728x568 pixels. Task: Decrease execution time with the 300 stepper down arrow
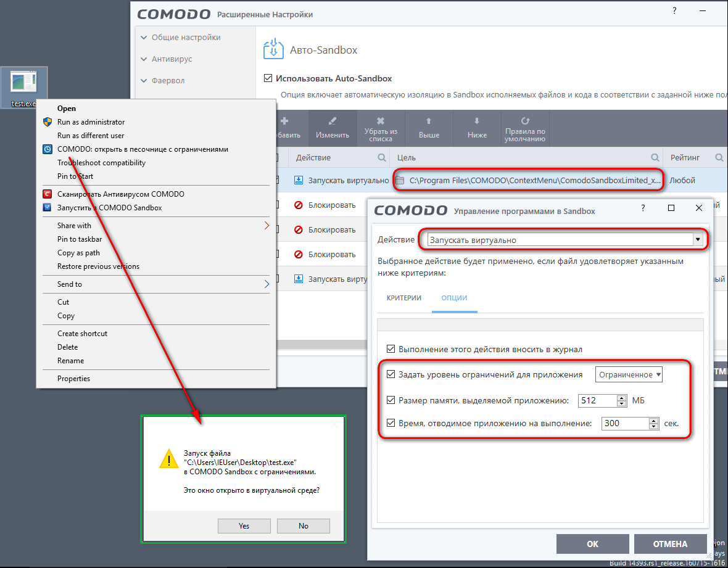[x=654, y=426]
